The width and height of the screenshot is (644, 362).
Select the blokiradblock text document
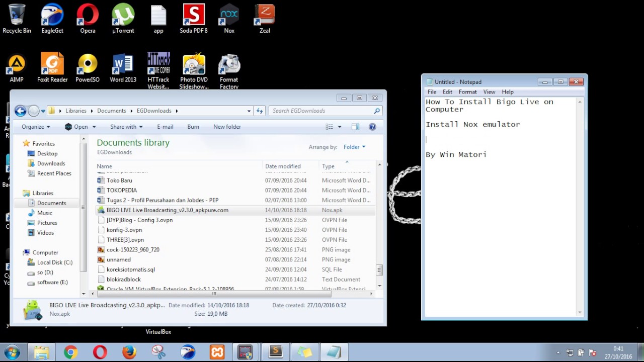[x=235, y=279]
